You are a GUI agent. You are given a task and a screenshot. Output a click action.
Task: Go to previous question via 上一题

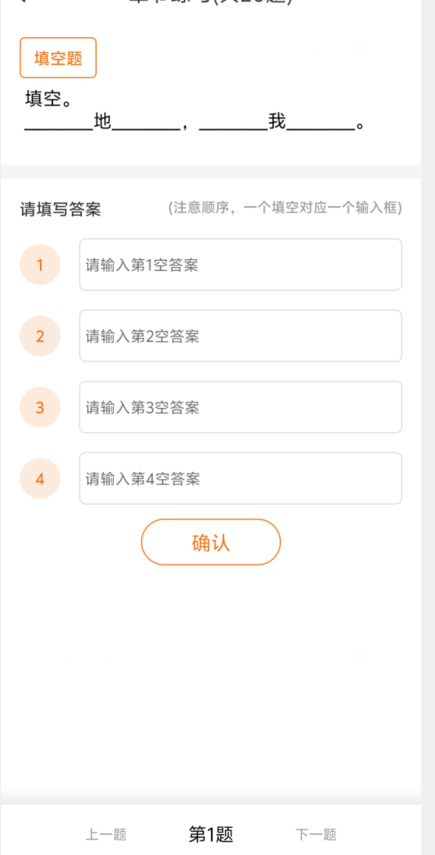(106, 834)
